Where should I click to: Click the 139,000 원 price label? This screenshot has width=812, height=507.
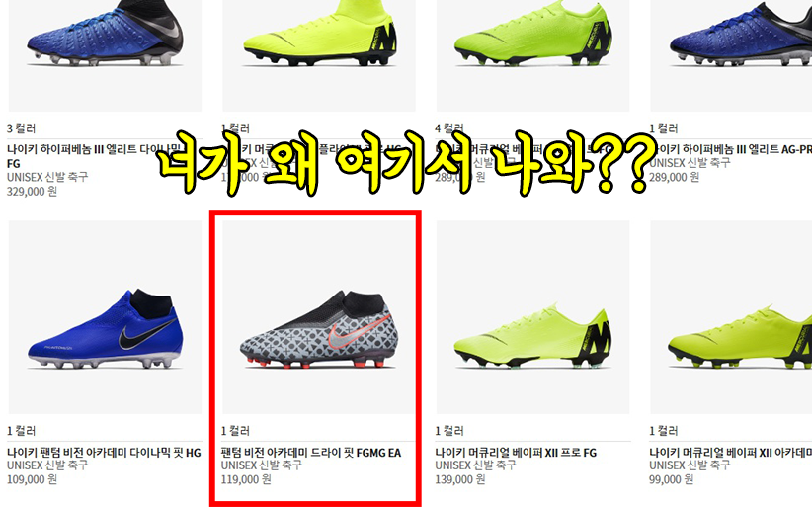(460, 479)
